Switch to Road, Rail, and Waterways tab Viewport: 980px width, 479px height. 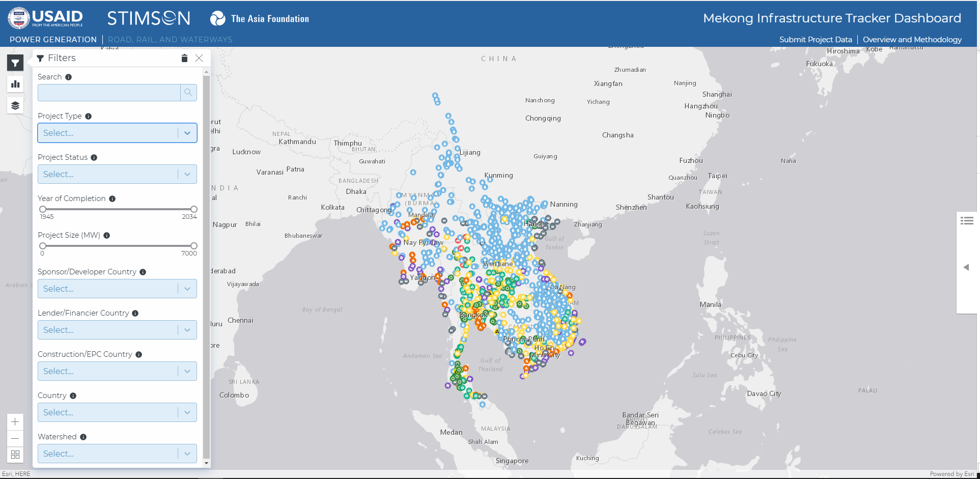point(170,39)
